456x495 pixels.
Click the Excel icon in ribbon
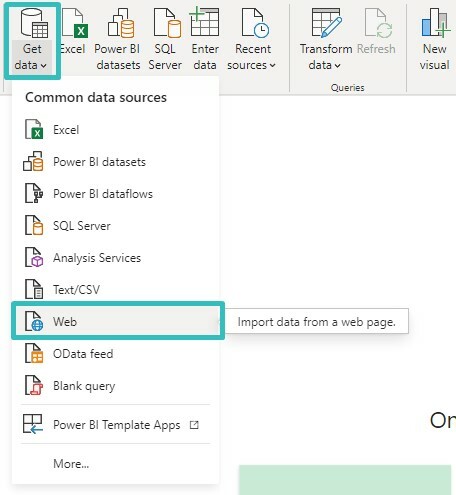75,23
